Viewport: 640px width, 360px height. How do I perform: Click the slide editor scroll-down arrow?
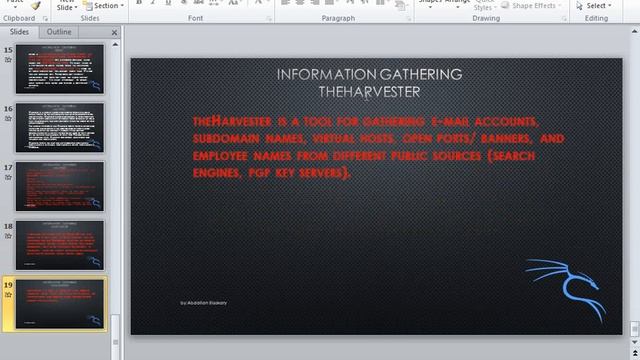[x=635, y=342]
